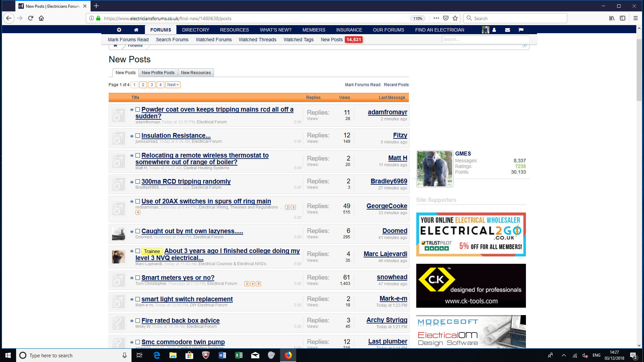Click the Firefox Search field
Viewport: 644px width, 362px height.
pos(516,18)
